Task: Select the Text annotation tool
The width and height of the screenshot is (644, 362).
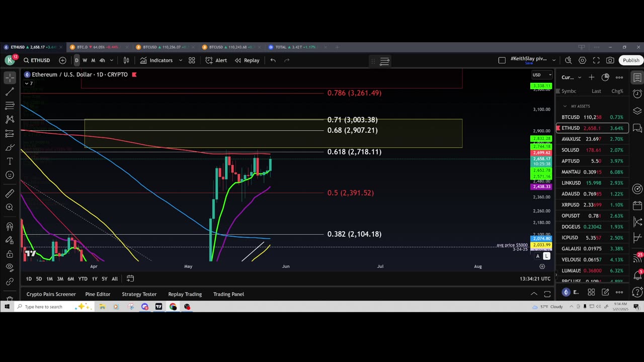Action: pyautogui.click(x=10, y=161)
